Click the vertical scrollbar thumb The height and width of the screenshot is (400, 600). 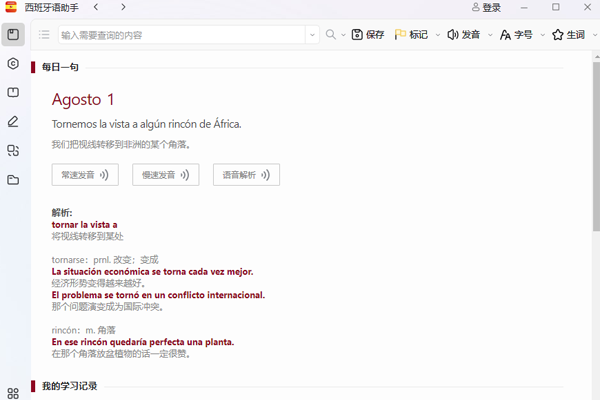point(597,146)
